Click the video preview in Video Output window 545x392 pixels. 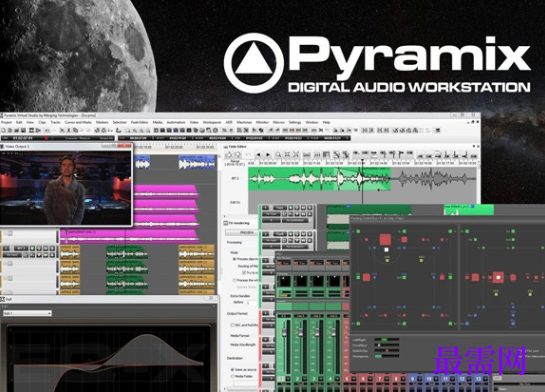(66, 187)
